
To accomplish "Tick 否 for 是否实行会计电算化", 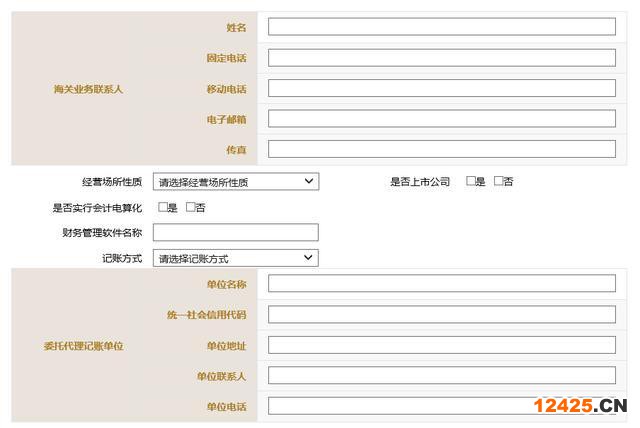I will click(191, 207).
